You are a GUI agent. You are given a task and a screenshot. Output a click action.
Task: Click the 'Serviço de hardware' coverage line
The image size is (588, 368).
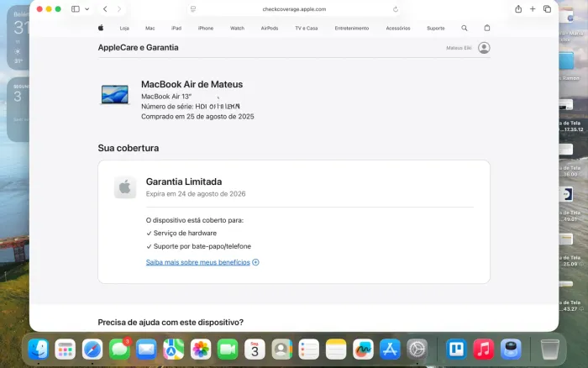pos(181,234)
